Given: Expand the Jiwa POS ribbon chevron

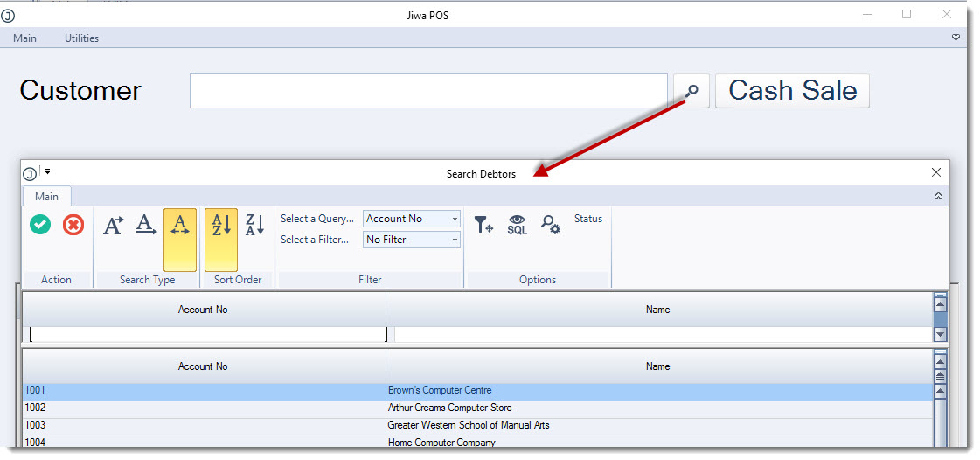Looking at the screenshot, I should click(956, 38).
